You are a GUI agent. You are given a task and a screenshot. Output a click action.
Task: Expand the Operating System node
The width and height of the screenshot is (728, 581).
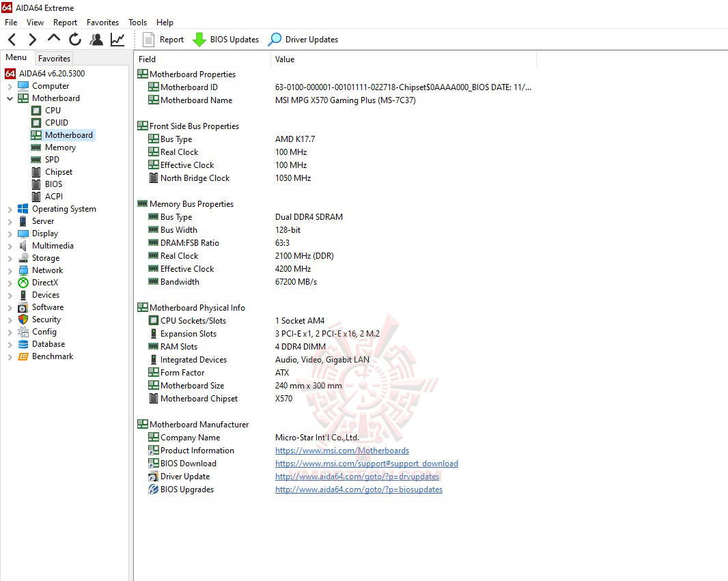(x=10, y=210)
